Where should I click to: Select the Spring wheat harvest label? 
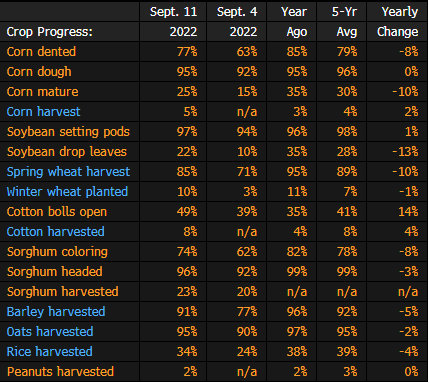click(68, 172)
